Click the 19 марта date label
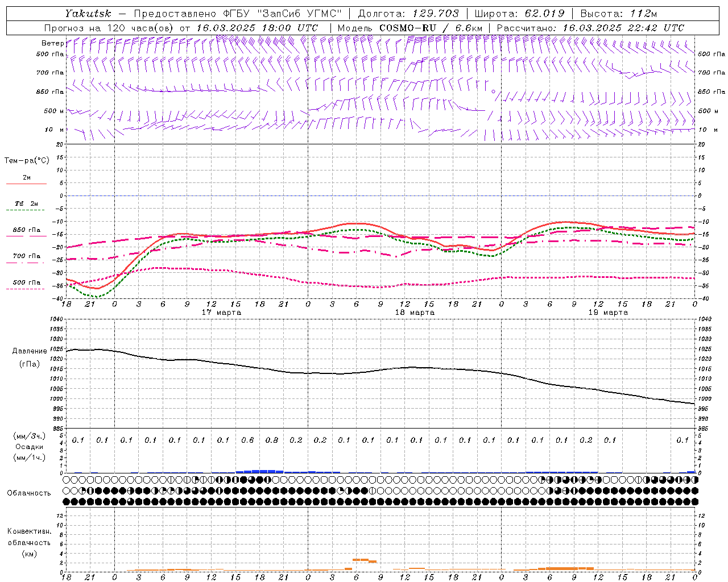This screenshot has width=728, height=582. 608,313
